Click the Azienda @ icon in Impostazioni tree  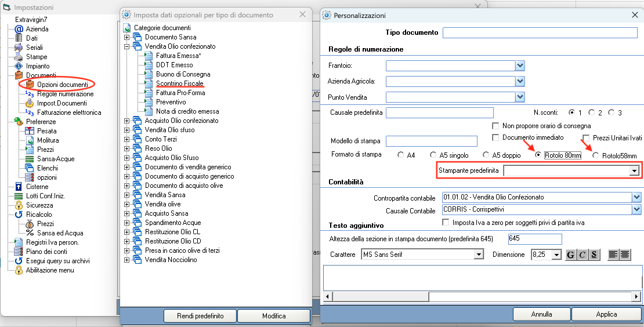(x=19, y=29)
